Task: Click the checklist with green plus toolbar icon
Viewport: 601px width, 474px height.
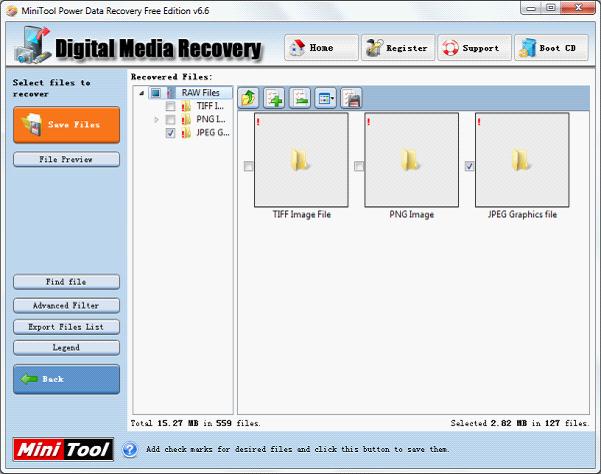Action: tap(274, 98)
